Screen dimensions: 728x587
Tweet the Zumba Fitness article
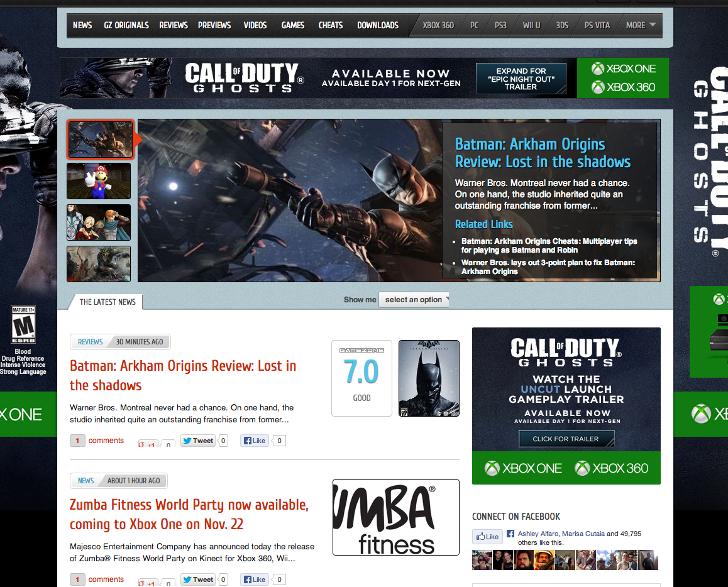click(x=198, y=579)
